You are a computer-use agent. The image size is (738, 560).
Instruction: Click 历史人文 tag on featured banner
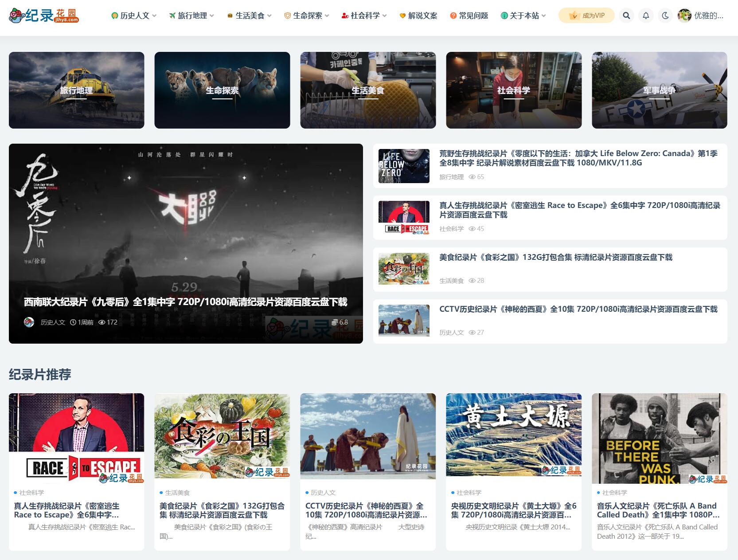coord(53,322)
